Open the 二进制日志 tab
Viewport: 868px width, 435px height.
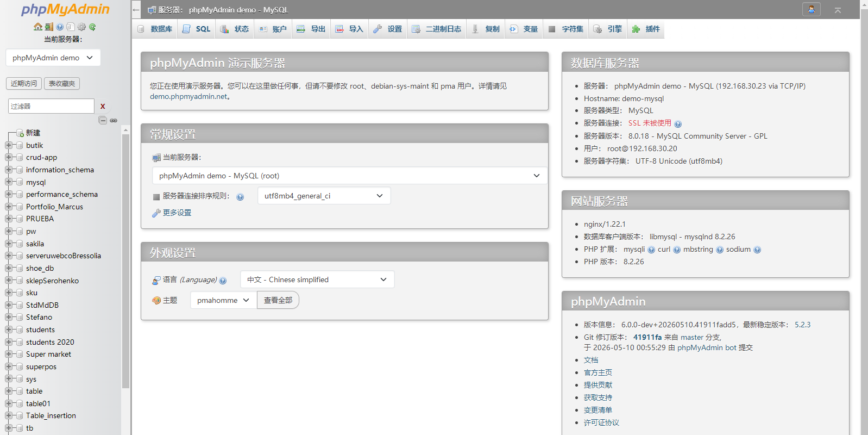[x=436, y=29]
